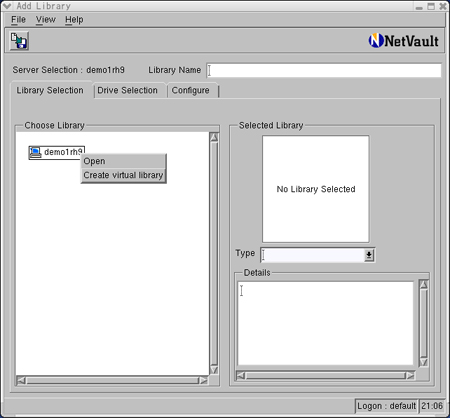Click the Library Name input field
The width and height of the screenshot is (450, 418).
coord(324,70)
